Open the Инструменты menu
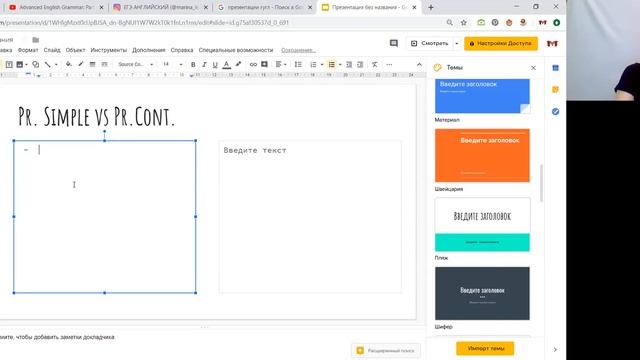The image size is (640, 360). (109, 50)
